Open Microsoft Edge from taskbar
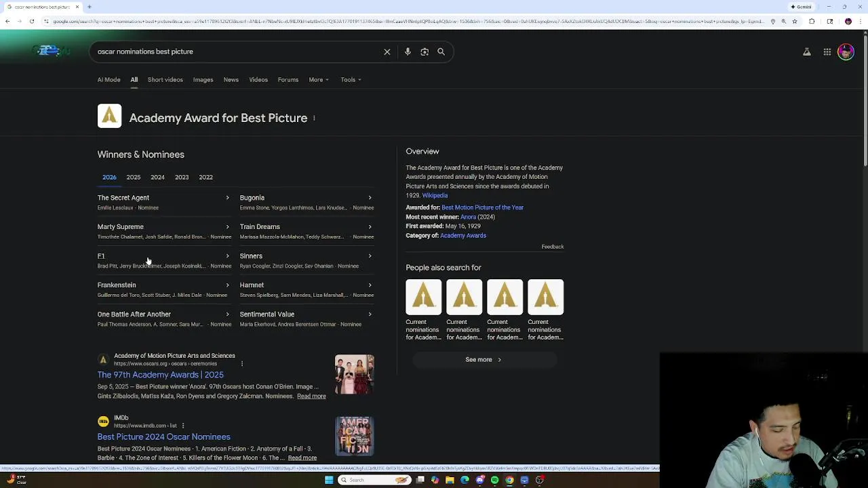This screenshot has height=488, width=868. tap(465, 480)
